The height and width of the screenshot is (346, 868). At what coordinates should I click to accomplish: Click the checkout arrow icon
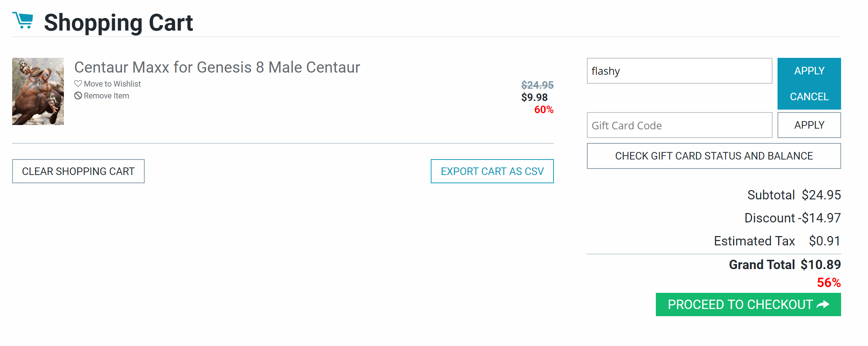[x=823, y=305]
